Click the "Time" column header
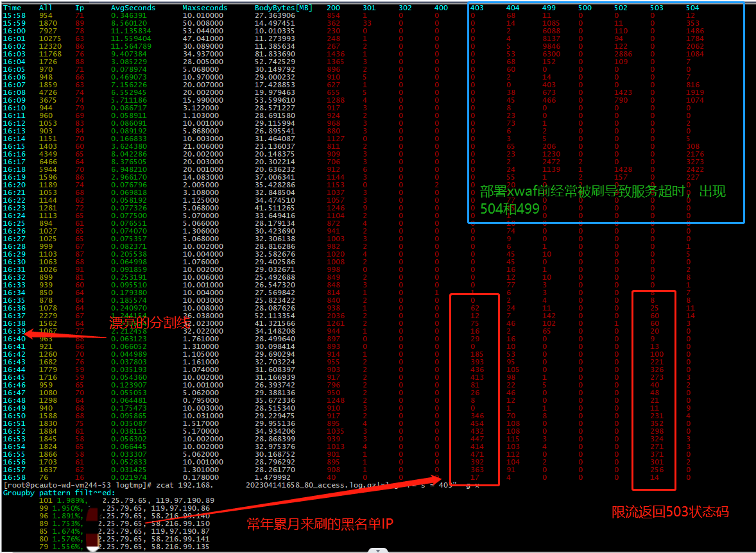 coord(12,8)
